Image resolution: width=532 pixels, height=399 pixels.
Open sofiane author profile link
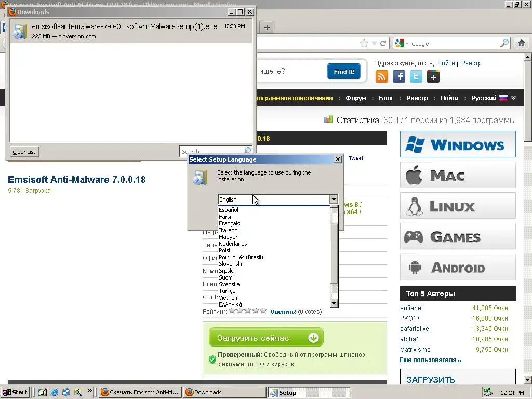[x=410, y=308]
